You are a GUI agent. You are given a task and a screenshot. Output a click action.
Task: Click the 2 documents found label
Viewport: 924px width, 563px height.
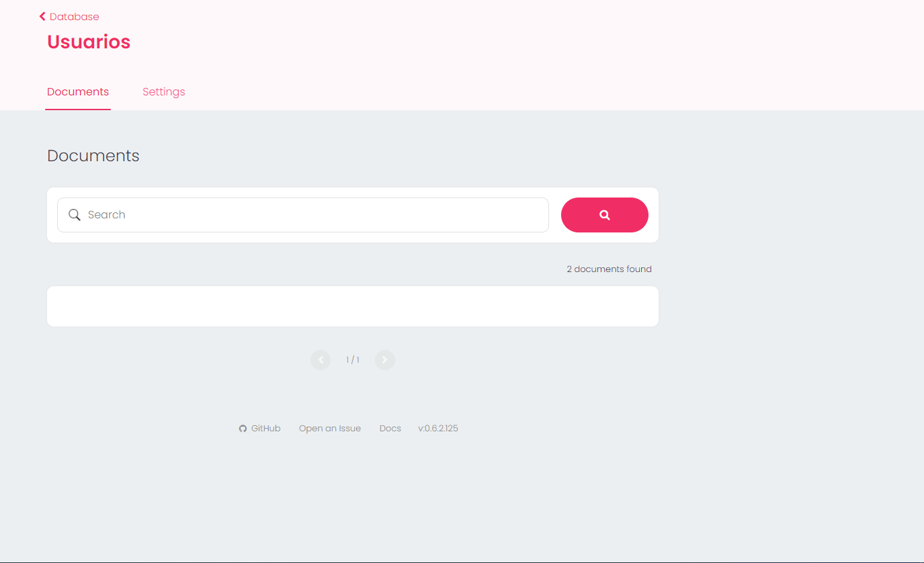pyautogui.click(x=609, y=269)
